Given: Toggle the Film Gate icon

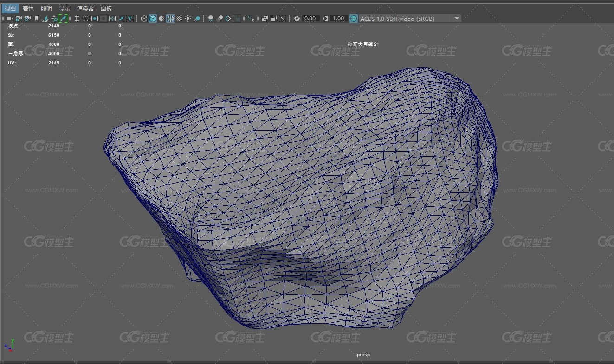Looking at the screenshot, I should tap(86, 19).
